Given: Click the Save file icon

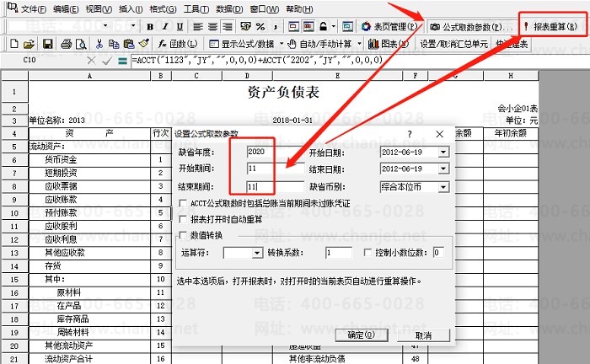Looking at the screenshot, I should [x=48, y=44].
